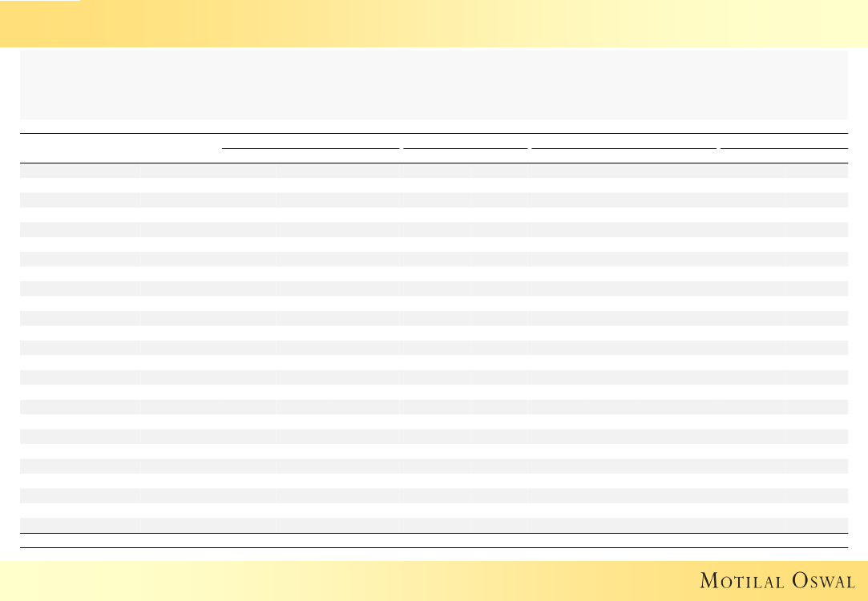Click the second underlined column group header
868x601 pixels.
(x=465, y=141)
